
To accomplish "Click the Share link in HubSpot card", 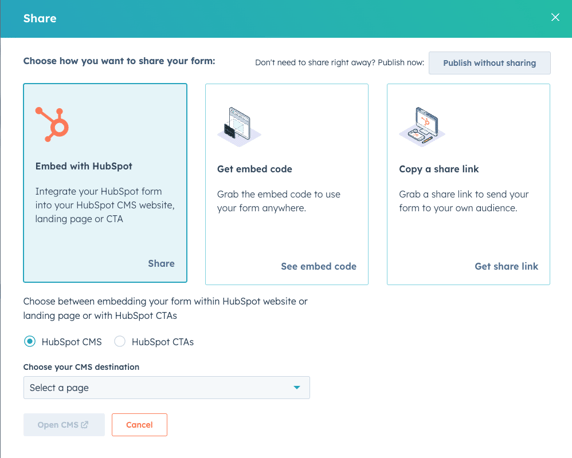I will pyautogui.click(x=161, y=263).
